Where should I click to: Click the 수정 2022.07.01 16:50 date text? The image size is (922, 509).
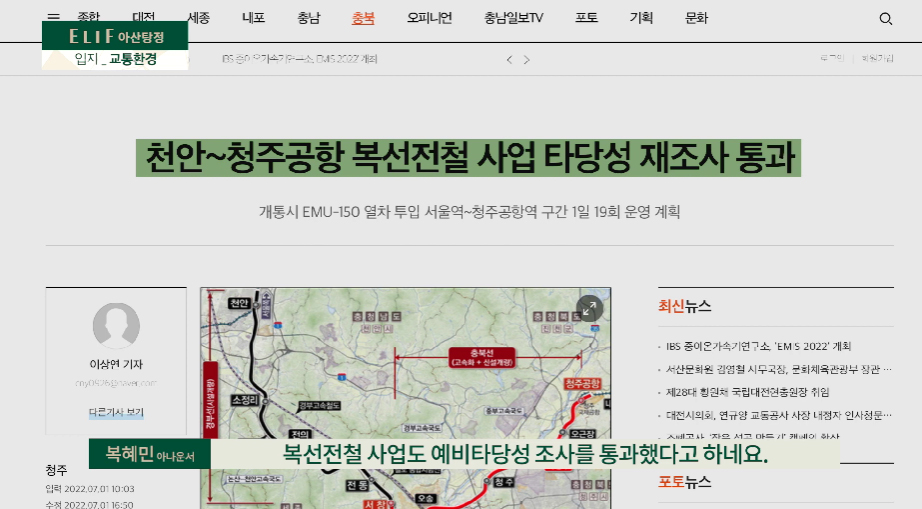[89, 504]
